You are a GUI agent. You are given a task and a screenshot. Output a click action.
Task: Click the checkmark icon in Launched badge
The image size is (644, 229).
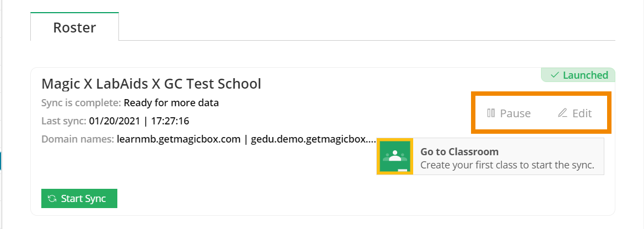coord(555,75)
